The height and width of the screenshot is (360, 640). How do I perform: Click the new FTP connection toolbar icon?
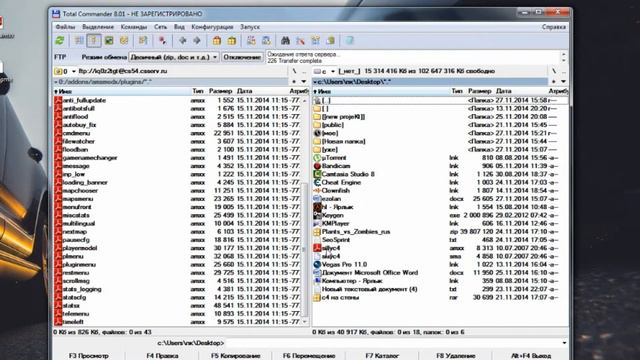coord(266,40)
